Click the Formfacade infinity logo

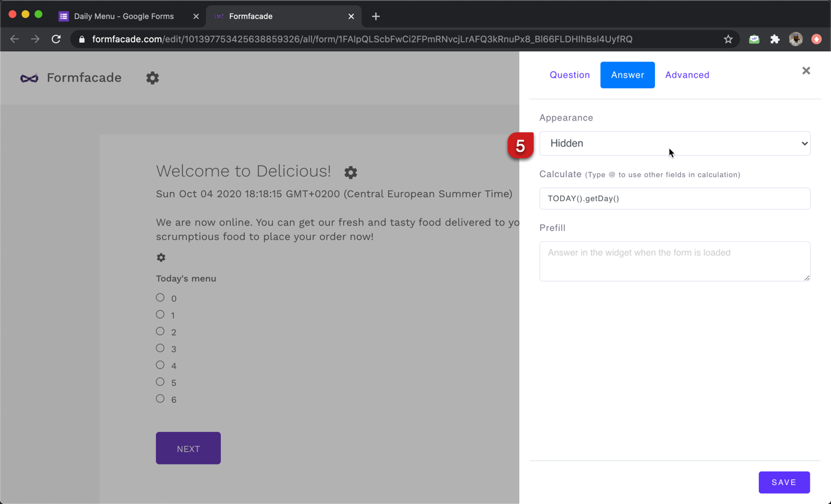pos(29,78)
